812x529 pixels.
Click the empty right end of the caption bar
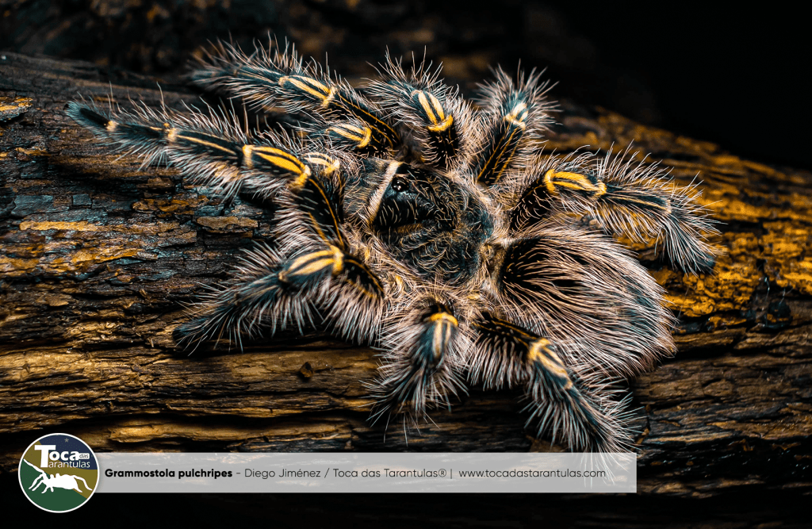pos(622,473)
